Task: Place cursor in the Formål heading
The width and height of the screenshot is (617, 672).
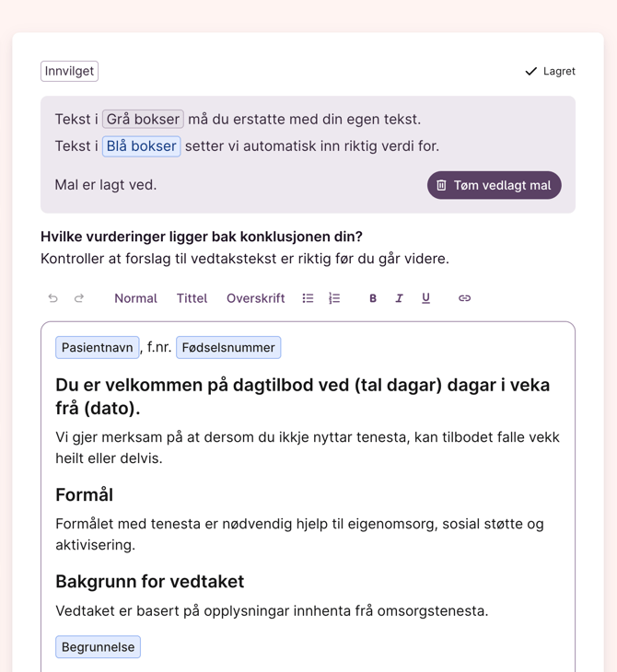Action: tap(84, 494)
